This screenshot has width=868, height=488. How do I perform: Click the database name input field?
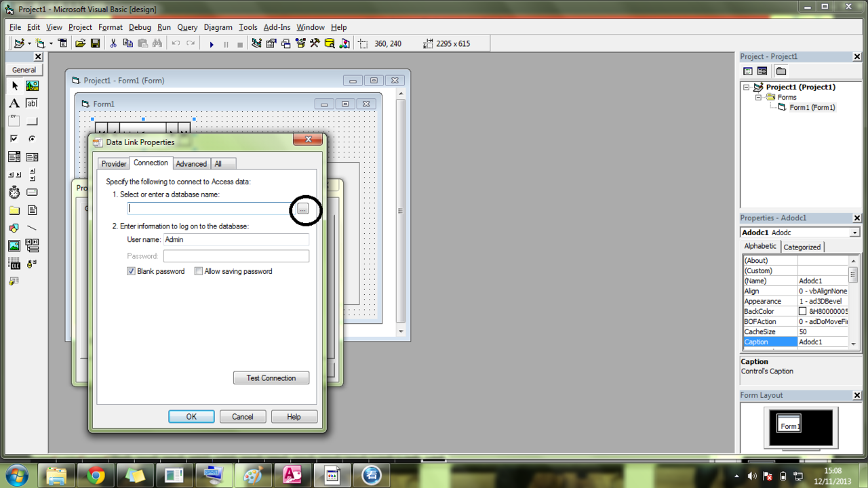(211, 209)
